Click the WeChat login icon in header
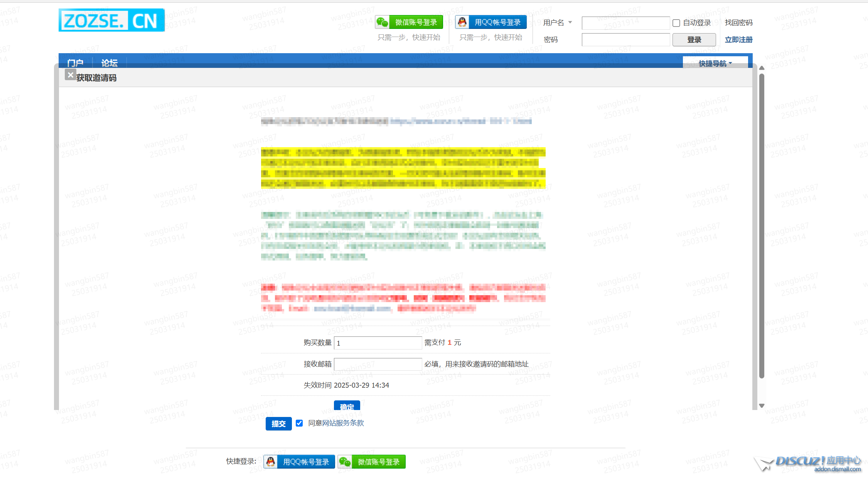 point(382,22)
